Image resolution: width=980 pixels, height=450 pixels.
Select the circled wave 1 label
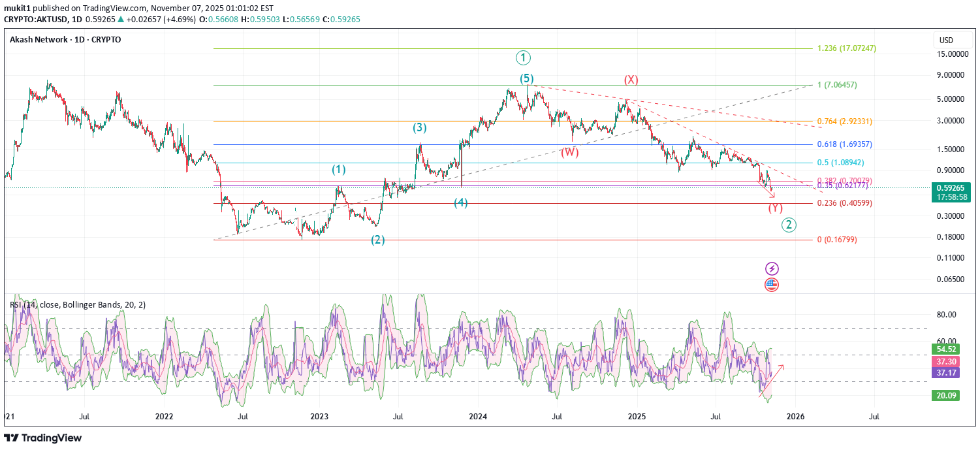click(523, 57)
